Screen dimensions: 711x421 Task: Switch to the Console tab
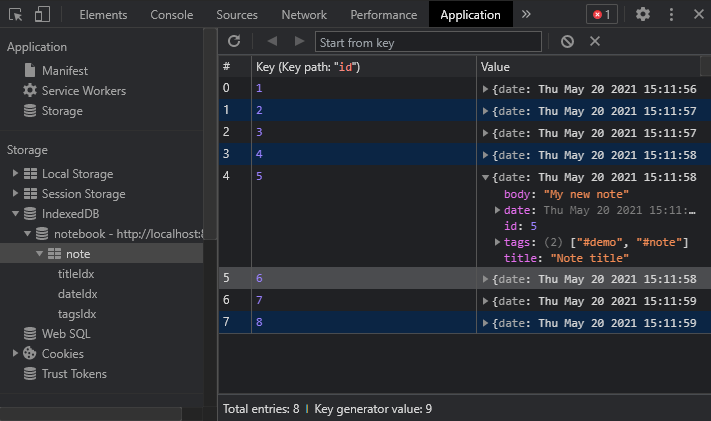click(x=172, y=15)
